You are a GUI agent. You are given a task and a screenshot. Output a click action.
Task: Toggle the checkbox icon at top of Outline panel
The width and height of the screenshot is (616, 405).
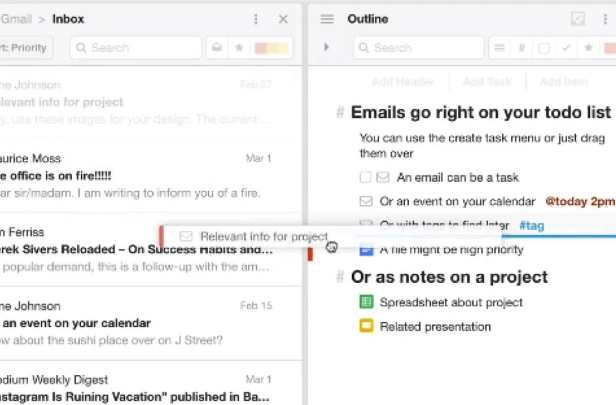(x=578, y=19)
